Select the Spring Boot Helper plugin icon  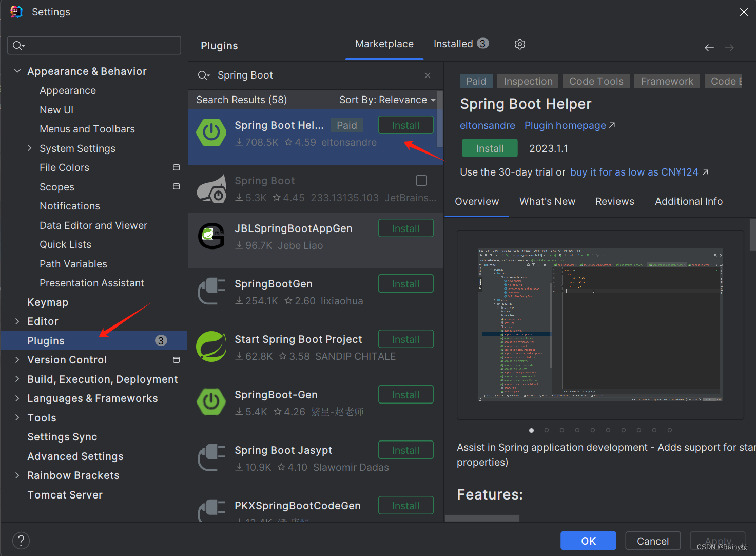pyautogui.click(x=211, y=132)
